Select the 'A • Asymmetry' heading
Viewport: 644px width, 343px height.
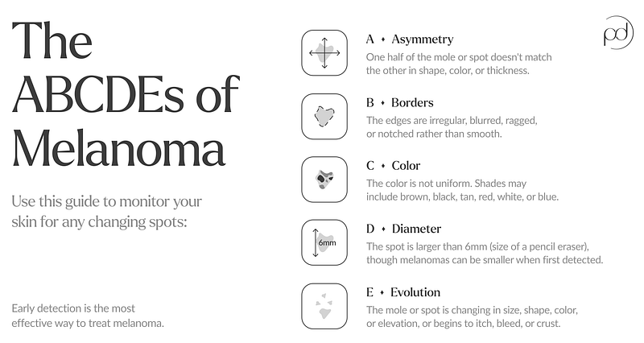[410, 39]
